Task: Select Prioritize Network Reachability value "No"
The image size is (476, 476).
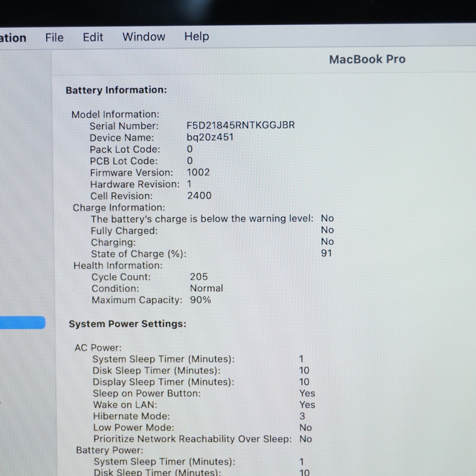Action: (306, 439)
